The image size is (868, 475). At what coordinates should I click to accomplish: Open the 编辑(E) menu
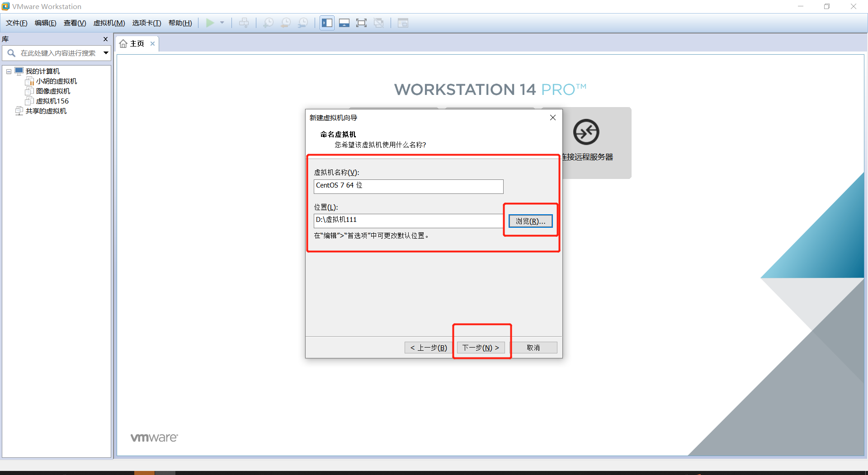[x=46, y=23]
